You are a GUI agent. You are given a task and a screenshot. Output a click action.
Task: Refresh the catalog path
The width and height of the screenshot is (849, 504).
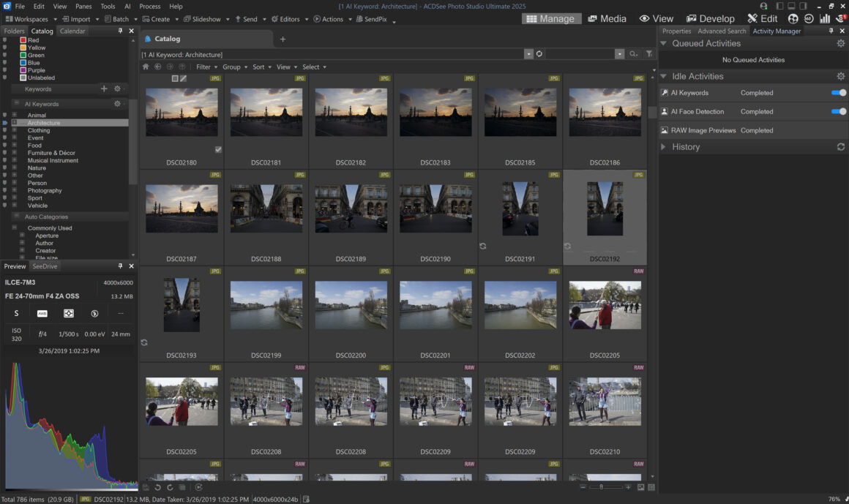point(539,54)
